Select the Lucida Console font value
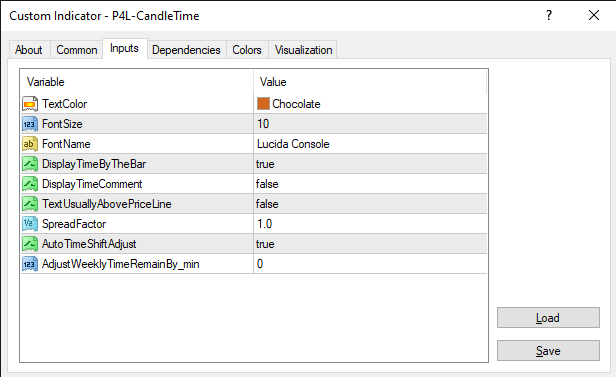 tap(293, 144)
